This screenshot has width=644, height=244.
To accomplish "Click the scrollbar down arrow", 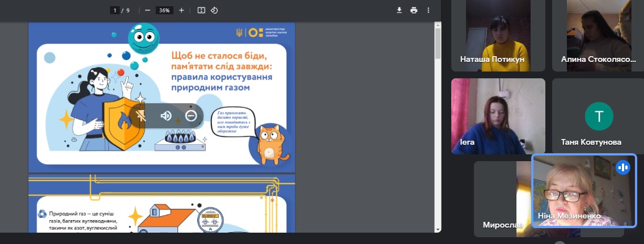I will point(438,229).
